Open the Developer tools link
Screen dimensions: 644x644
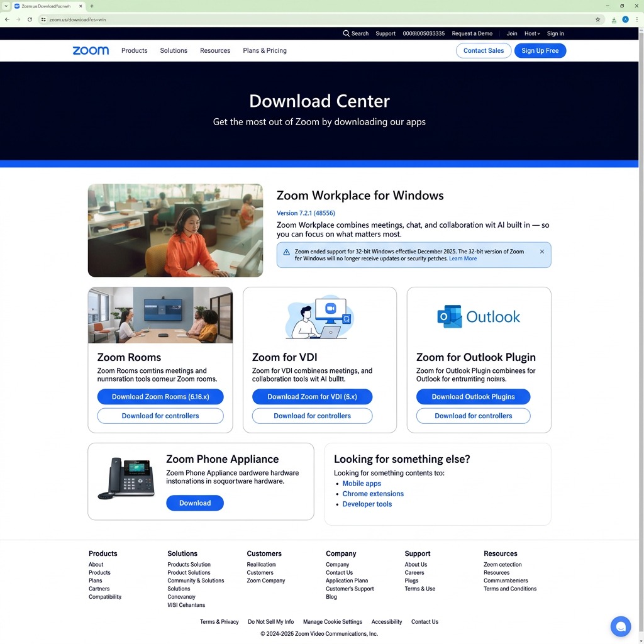tap(367, 504)
